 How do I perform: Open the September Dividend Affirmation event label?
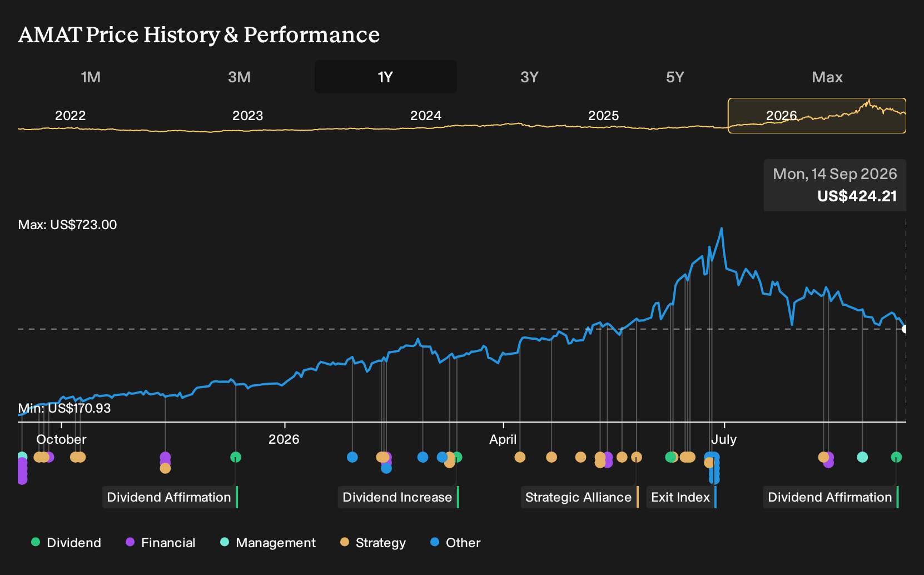click(x=831, y=497)
